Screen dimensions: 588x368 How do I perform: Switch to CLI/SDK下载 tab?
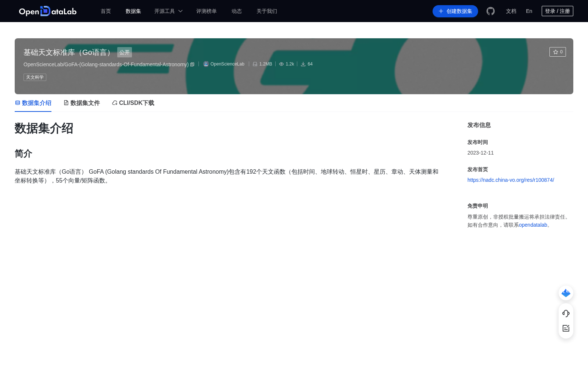point(133,103)
